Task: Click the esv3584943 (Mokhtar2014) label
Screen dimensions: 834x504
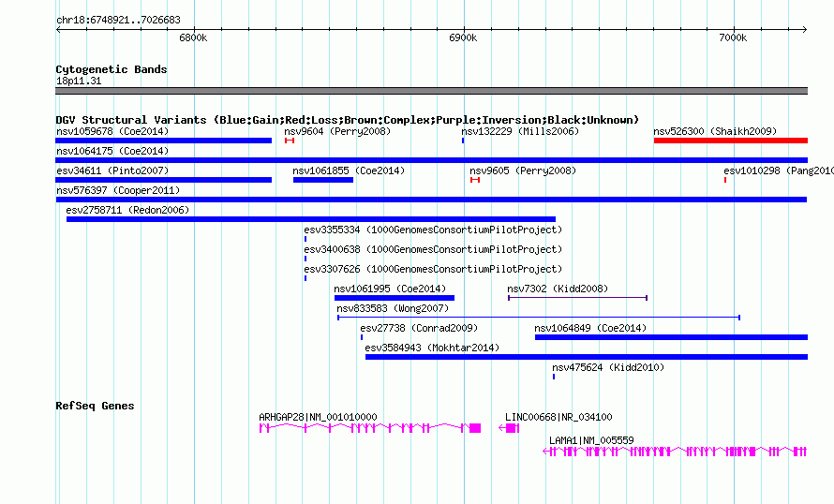Action: click(x=432, y=348)
